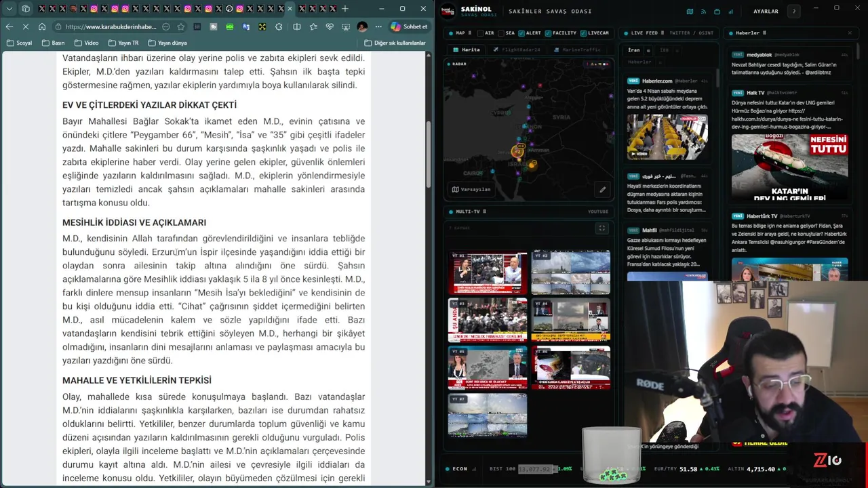Viewport: 868px width, 488px height.
Task: Uncheck the LIVECAM checkbox
Action: [582, 33]
